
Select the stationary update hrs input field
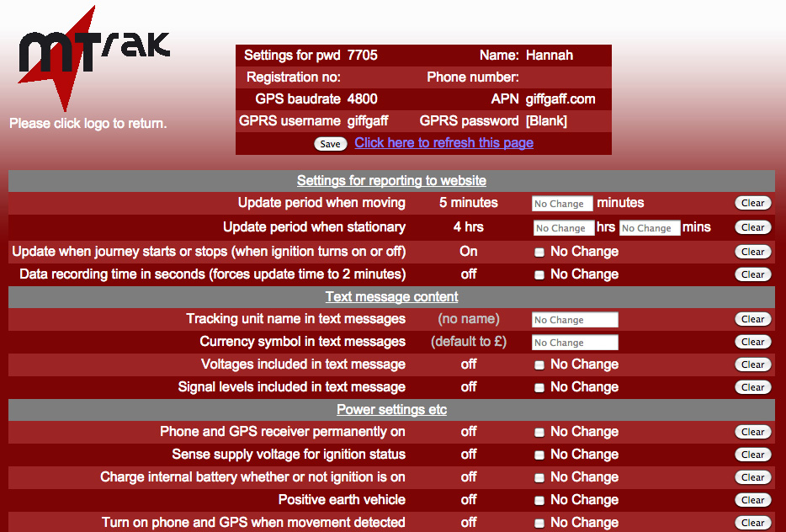563,227
